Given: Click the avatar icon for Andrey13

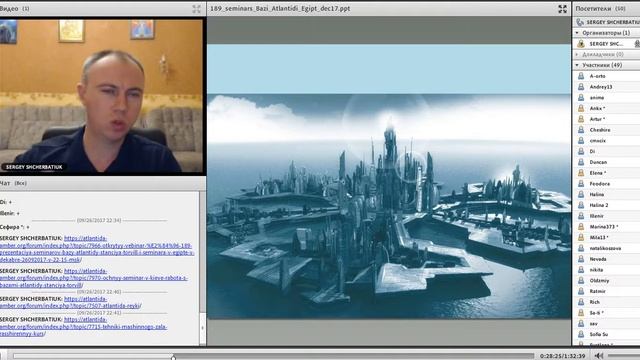Looking at the screenshot, I should click(581, 87).
